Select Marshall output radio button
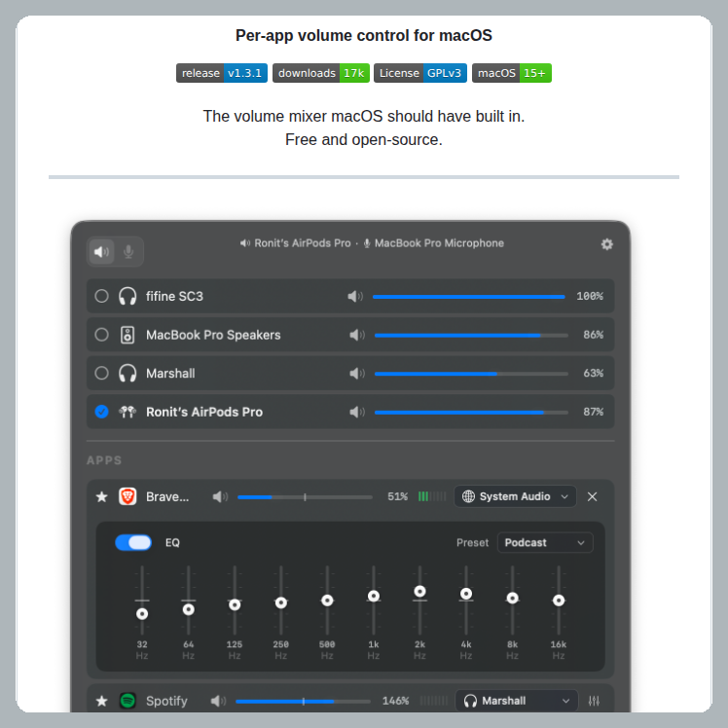Screen dimensions: 728x728 coord(101,374)
